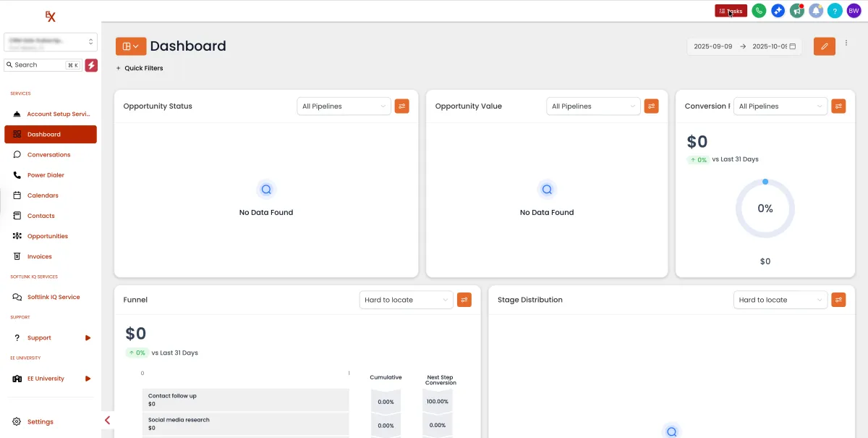Click the red lightning quick actions button
868x438 pixels.
pos(91,65)
